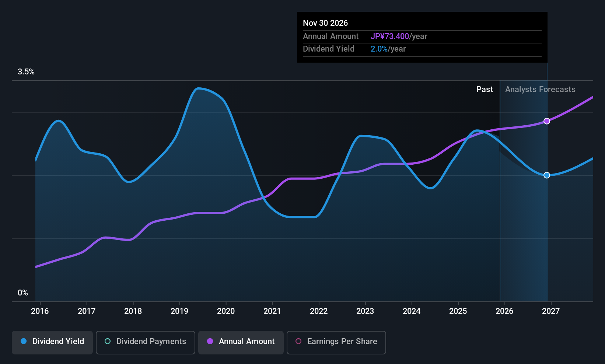Click the Analysts Forecasts label
Screen dimensions: 605x364
tap(540, 90)
